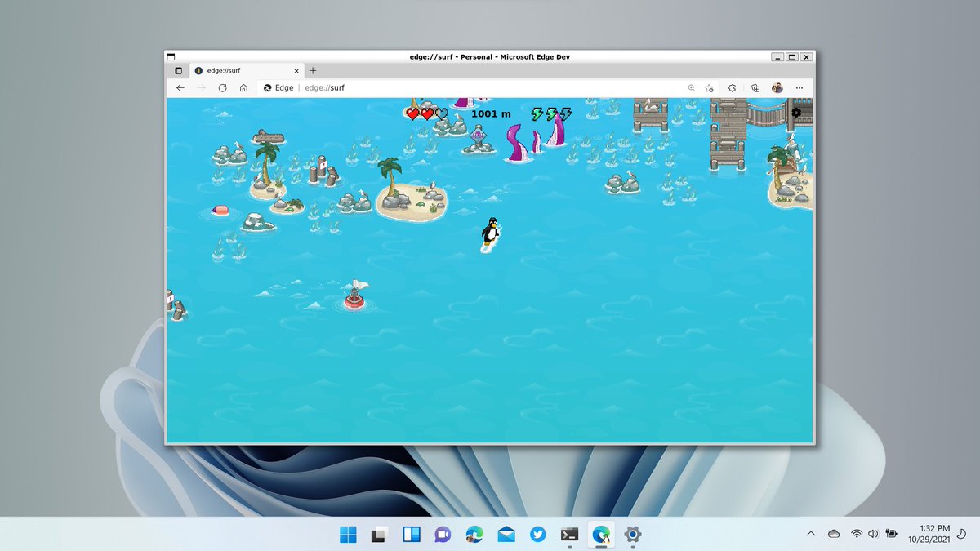Select the edge://surf tab
This screenshot has width=980, height=551.
click(247, 71)
